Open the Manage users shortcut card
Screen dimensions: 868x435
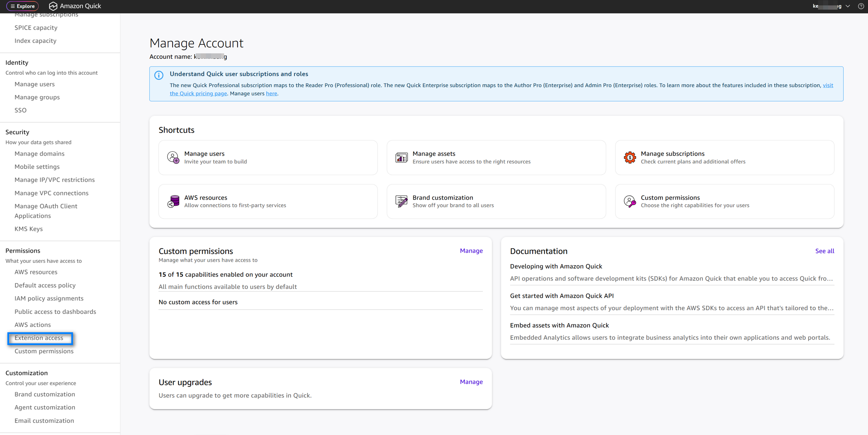(x=268, y=158)
